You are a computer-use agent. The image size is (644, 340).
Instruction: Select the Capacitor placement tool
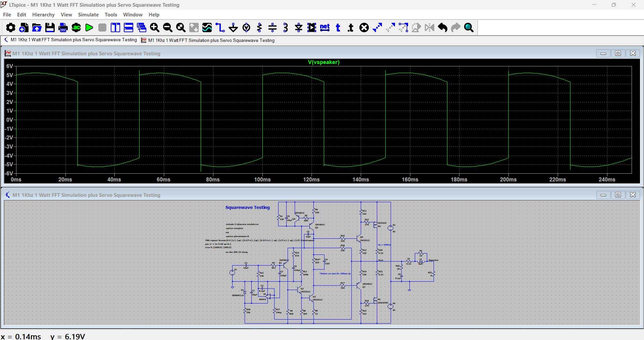[273, 27]
